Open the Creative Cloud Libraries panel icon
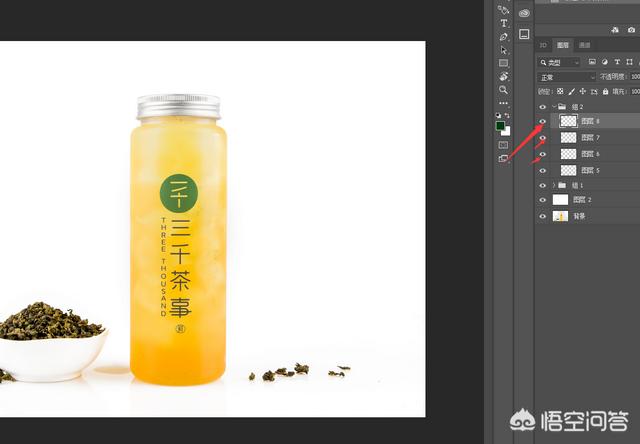640x444 pixels. pyautogui.click(x=524, y=13)
